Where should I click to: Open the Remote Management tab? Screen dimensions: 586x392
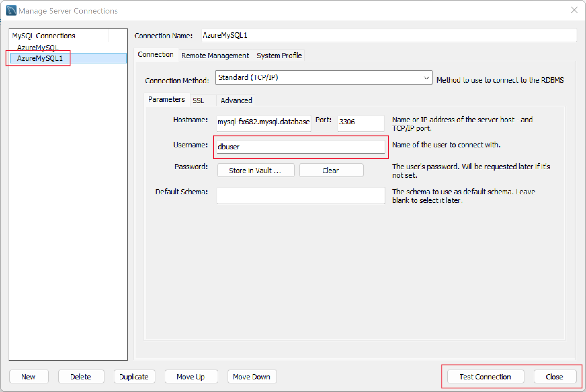click(215, 56)
